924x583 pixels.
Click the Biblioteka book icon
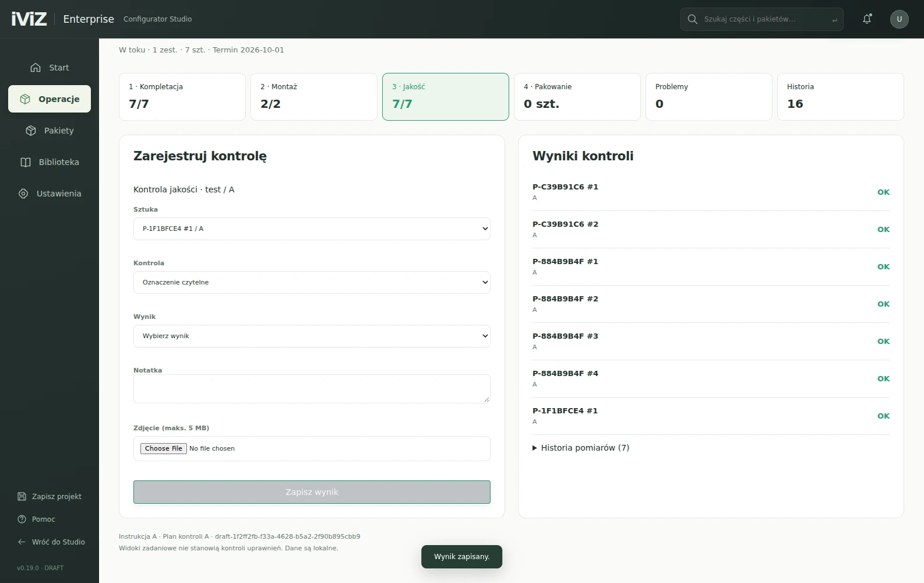point(26,162)
